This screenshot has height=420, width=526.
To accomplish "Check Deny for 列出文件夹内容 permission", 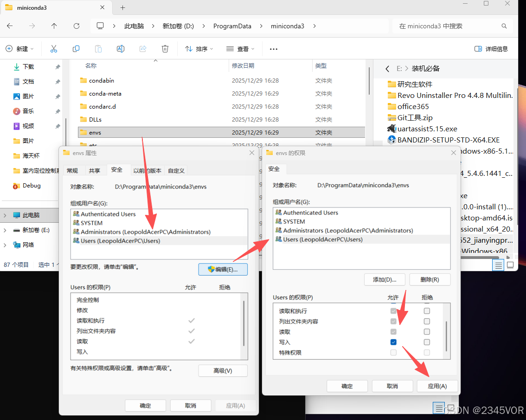I will [427, 321].
